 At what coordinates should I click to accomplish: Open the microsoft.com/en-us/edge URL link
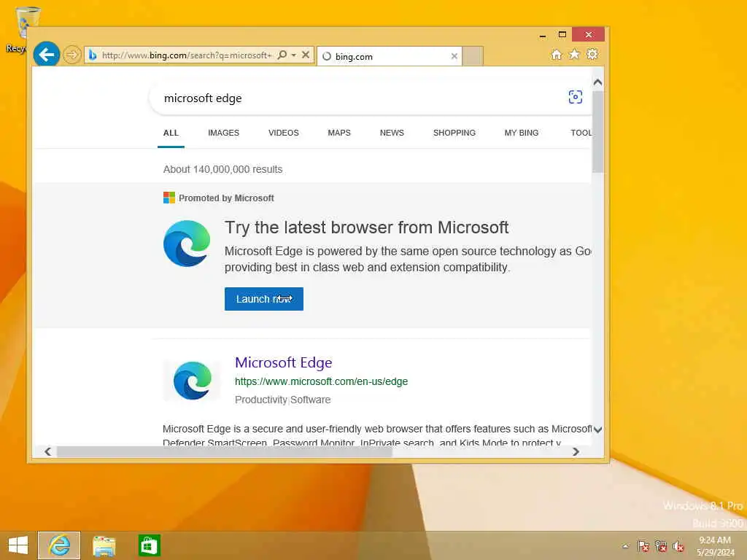coord(321,381)
